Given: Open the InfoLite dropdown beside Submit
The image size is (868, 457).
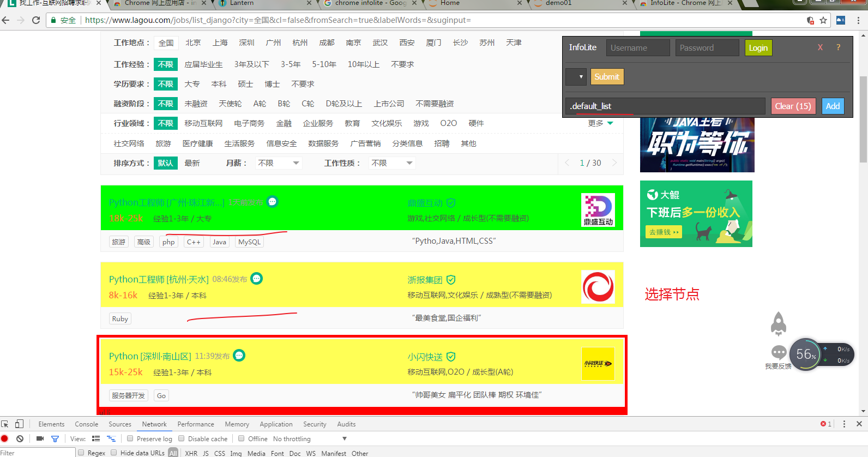Looking at the screenshot, I should point(576,77).
